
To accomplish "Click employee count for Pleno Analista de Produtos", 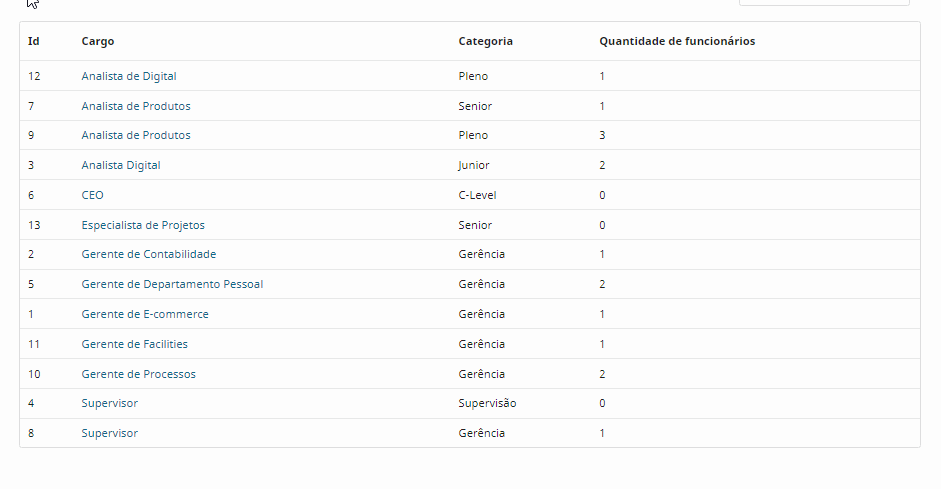I will (602, 135).
